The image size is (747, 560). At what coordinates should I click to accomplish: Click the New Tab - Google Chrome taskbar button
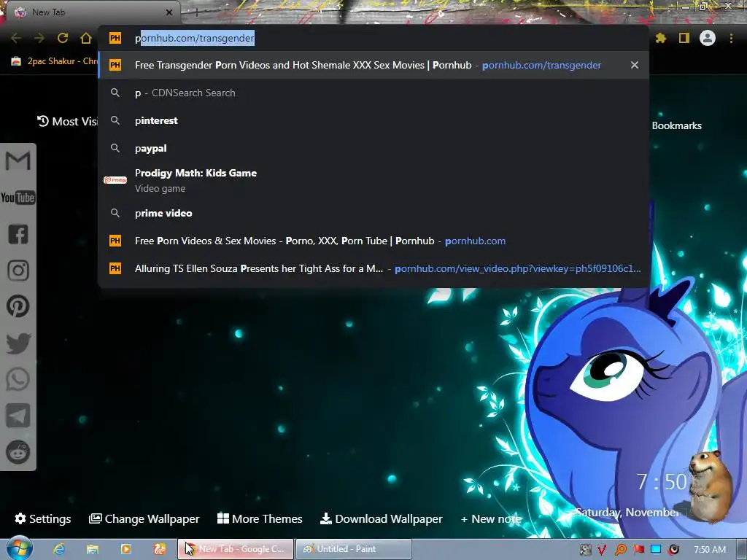click(236, 549)
